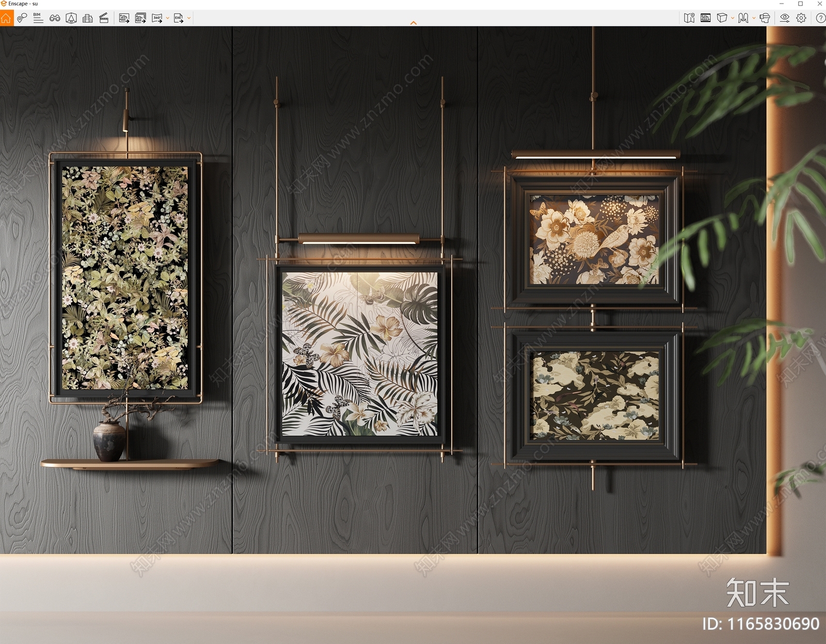Export a 360 panorama
The width and height of the screenshot is (826, 644).
pos(157,18)
